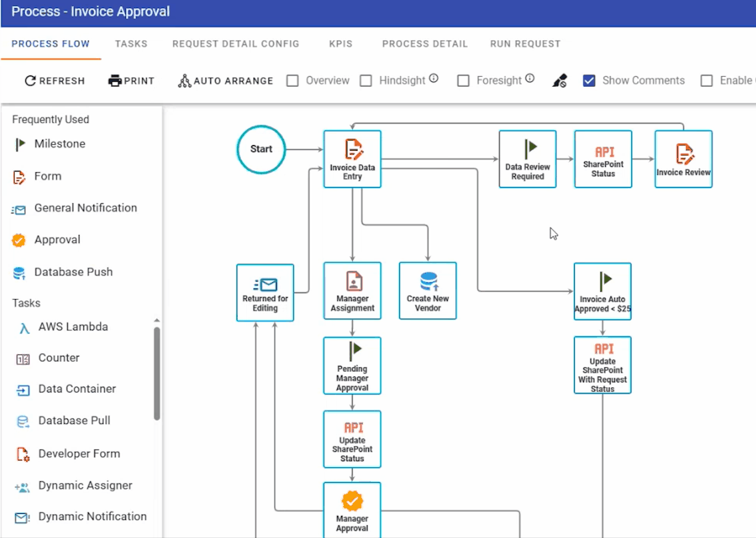
Task: Click the Counter task icon
Action: 23,358
